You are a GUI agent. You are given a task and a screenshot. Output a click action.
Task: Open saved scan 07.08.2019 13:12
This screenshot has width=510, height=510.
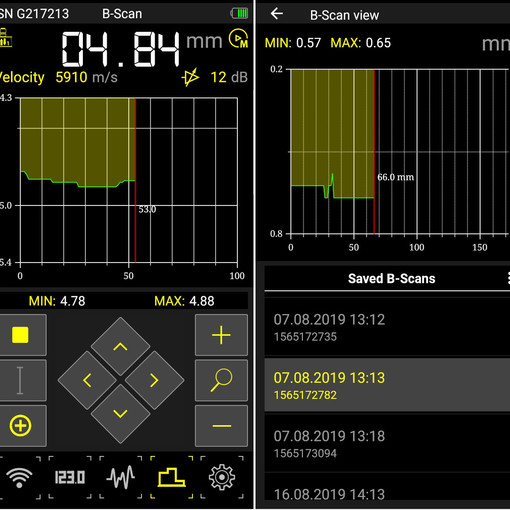point(387,327)
